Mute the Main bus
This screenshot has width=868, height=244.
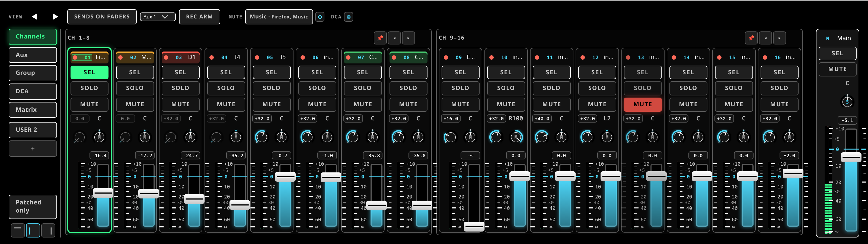point(837,69)
